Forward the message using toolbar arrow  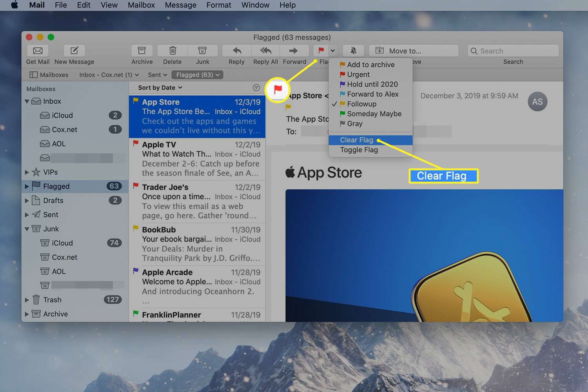click(x=294, y=51)
